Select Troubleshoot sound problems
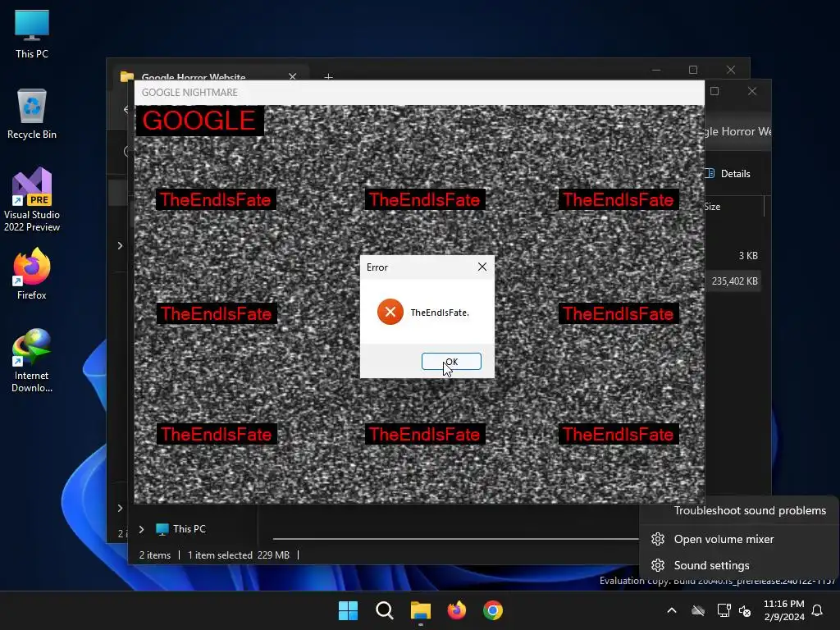This screenshot has width=840, height=630. pos(750,510)
